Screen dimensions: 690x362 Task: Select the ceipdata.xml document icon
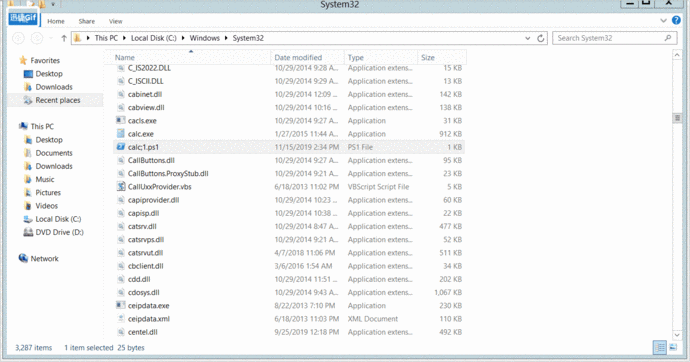121,318
